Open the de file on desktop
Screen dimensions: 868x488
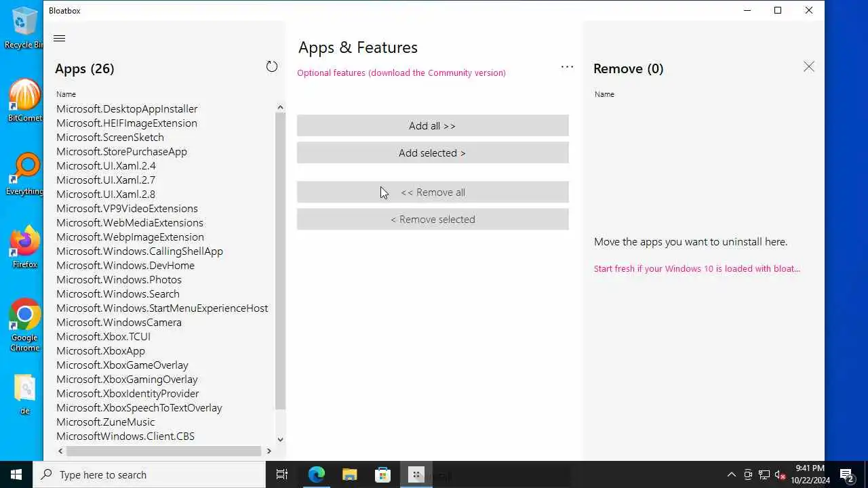point(25,394)
